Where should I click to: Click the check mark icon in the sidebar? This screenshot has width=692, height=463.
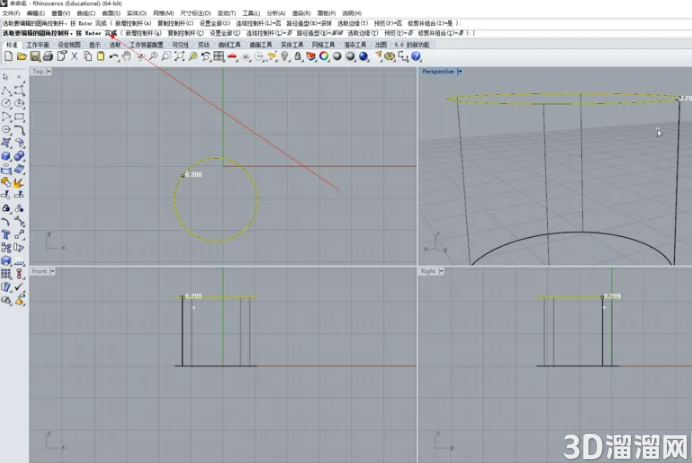19,287
